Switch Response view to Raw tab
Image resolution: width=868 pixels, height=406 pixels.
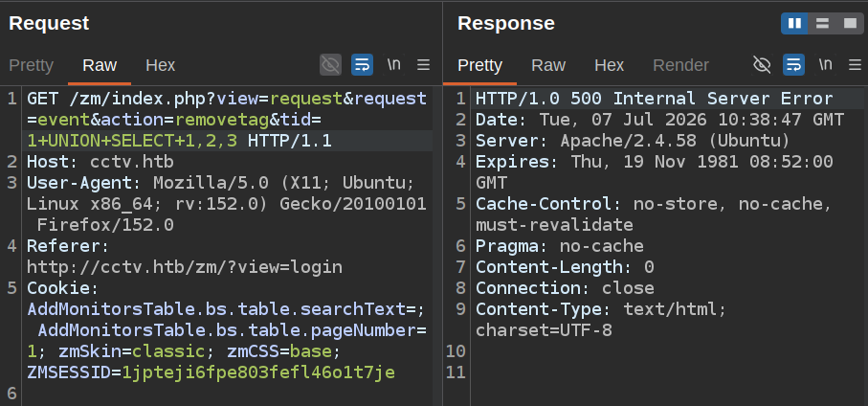pos(548,65)
